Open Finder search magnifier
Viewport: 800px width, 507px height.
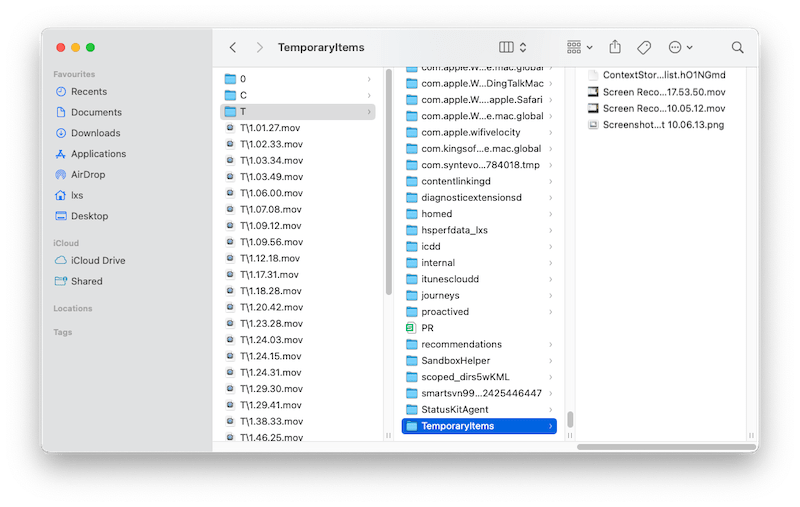click(737, 47)
